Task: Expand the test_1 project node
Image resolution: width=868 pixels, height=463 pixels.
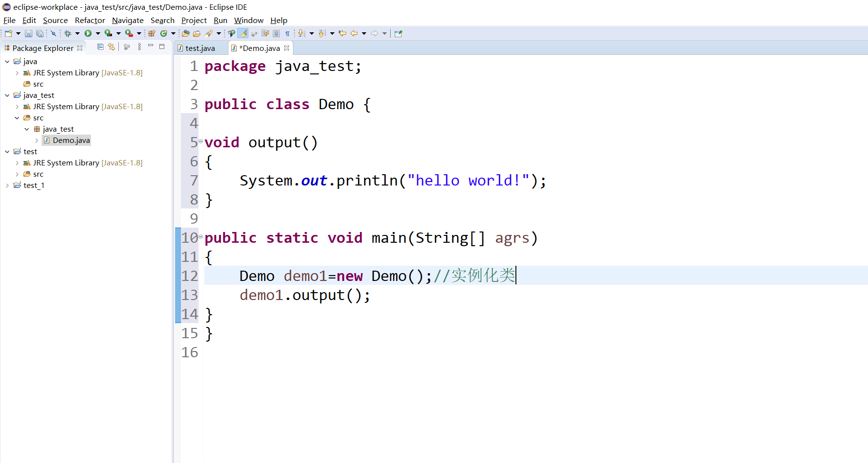Action: click(x=7, y=185)
